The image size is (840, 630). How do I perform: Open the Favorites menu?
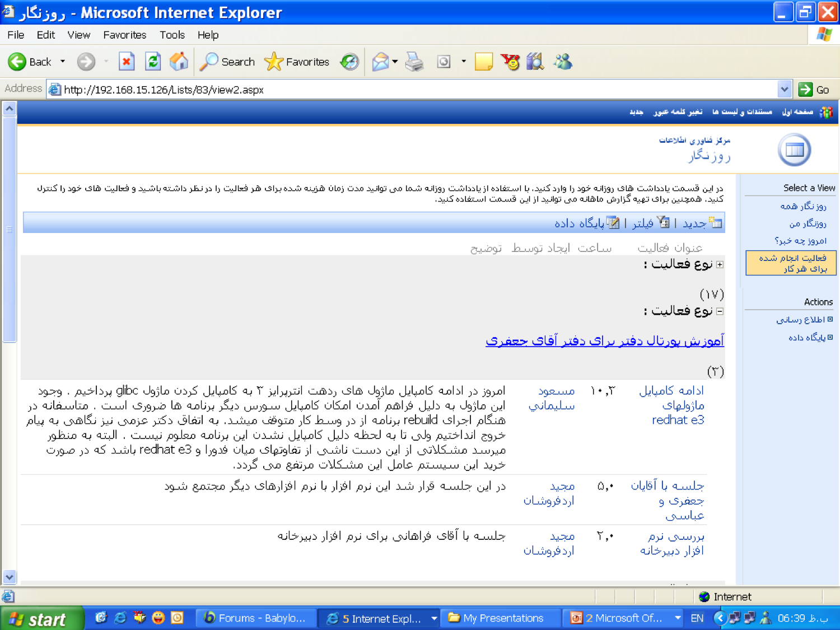click(x=125, y=35)
